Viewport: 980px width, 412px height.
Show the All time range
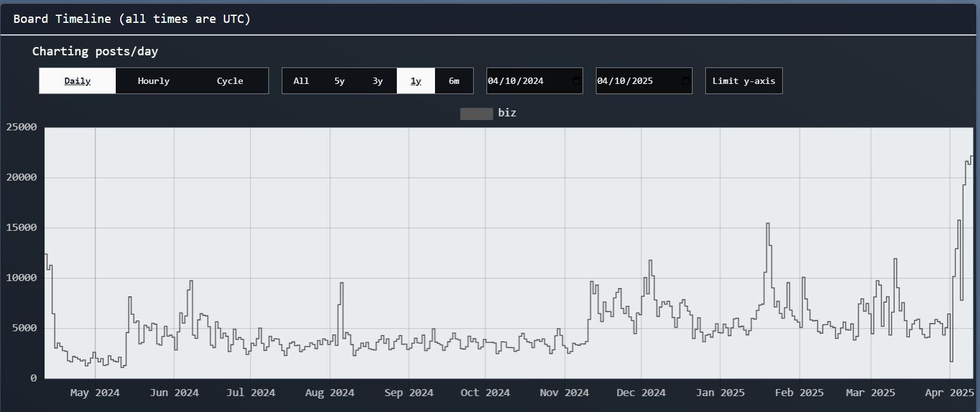pos(301,81)
